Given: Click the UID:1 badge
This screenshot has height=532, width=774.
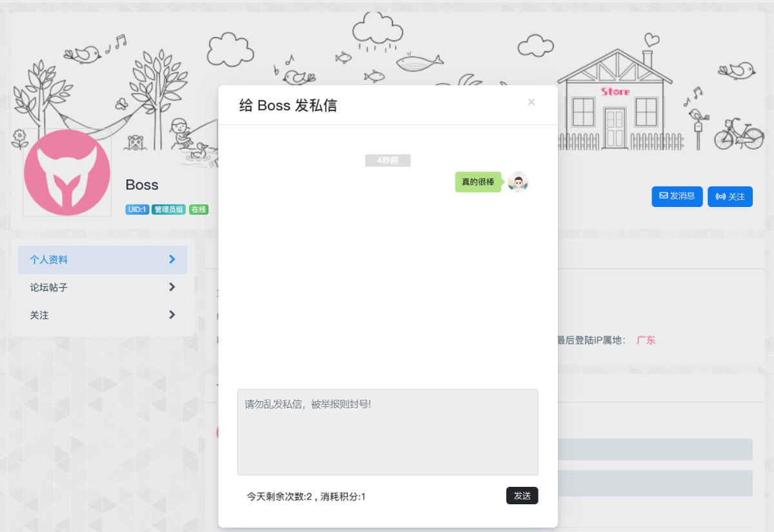Looking at the screenshot, I should [x=137, y=210].
